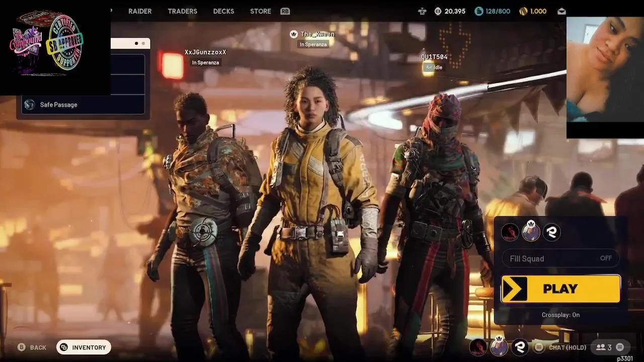644x362 pixels.
Task: Click the B controller icon beside BACK
Action: point(22,347)
